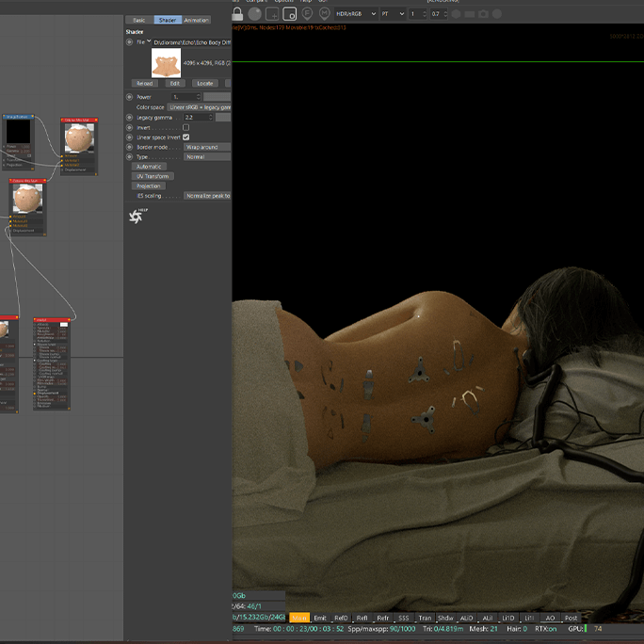This screenshot has width=644, height=644.
Task: Toggle animation dot beside Border mode
Action: (x=129, y=147)
